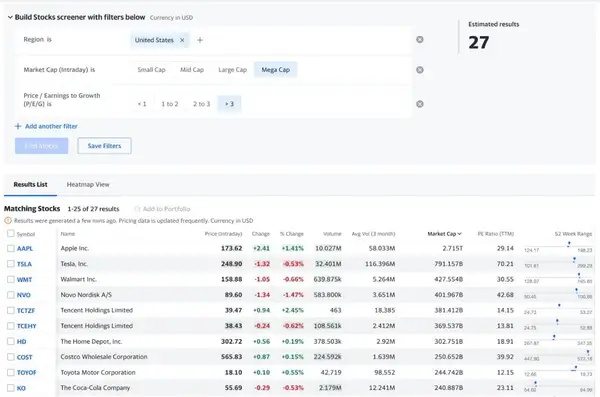Click the info icon beside results notice
600x397 pixels.
(8, 221)
